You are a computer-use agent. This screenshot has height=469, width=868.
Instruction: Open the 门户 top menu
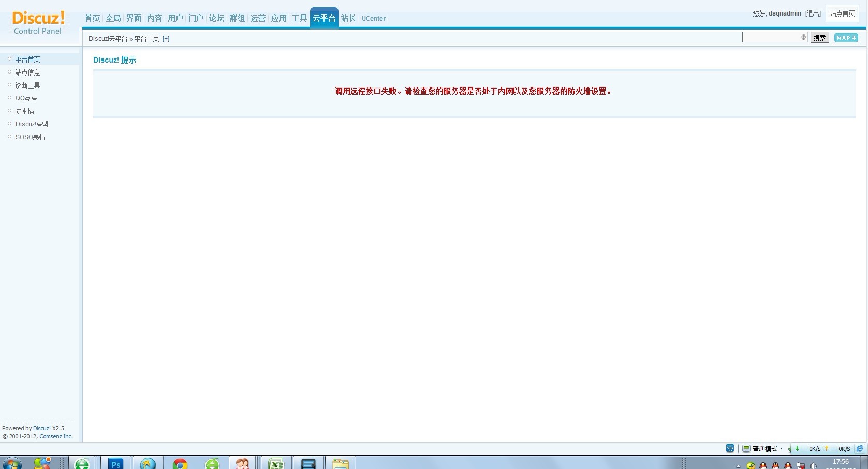(x=196, y=18)
